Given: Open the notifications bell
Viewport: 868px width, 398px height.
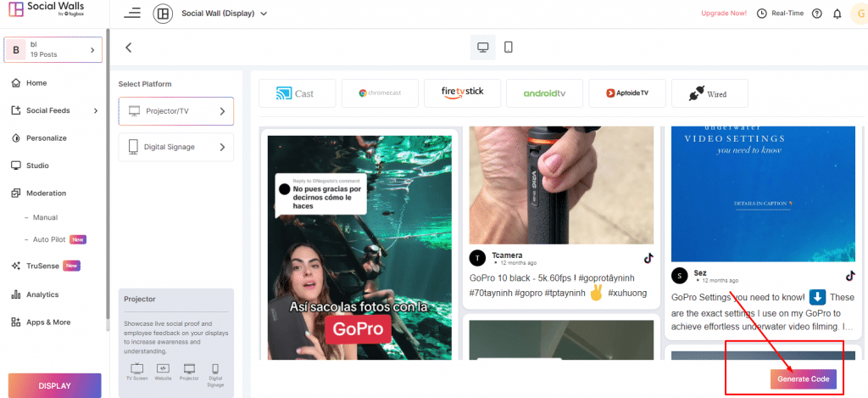Looking at the screenshot, I should point(837,14).
